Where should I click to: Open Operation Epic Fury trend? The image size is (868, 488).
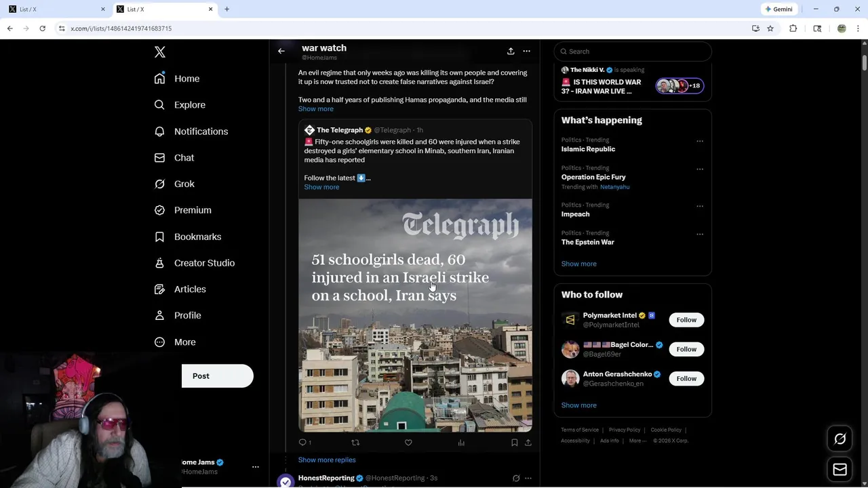pyautogui.click(x=593, y=177)
